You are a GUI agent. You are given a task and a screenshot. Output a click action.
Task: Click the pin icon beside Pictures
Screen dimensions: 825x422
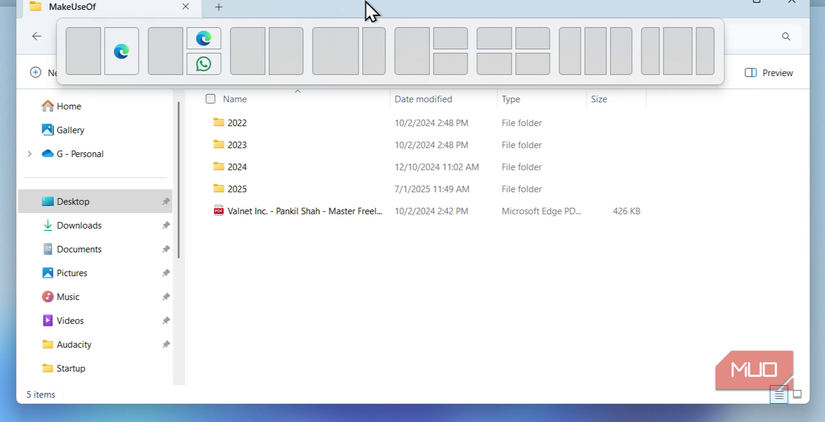tap(166, 273)
